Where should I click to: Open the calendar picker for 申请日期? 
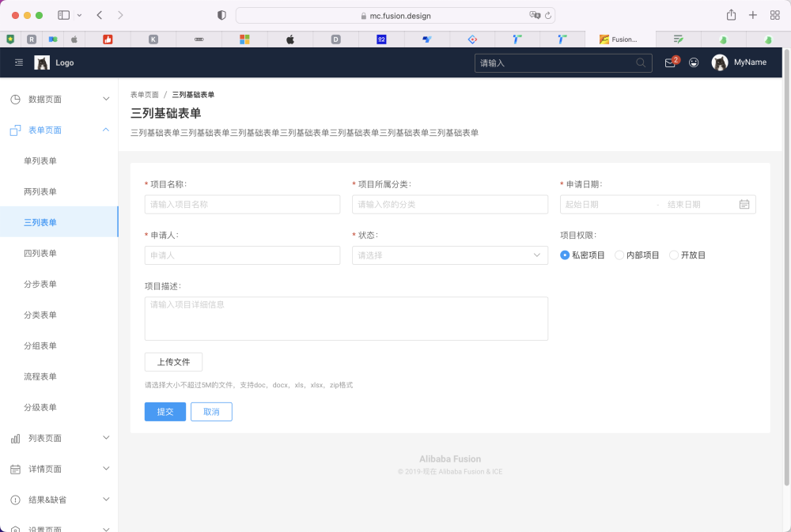pyautogui.click(x=744, y=204)
